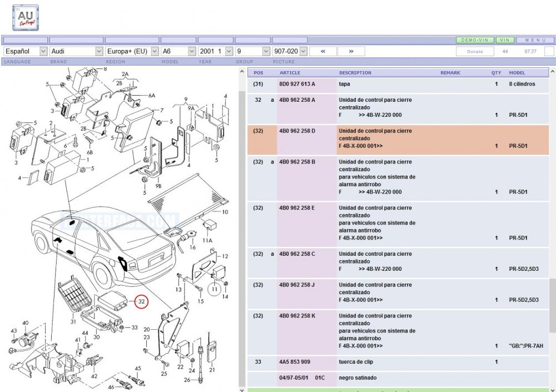Click diagram pane scroll-up arrow
This screenshot has width=556, height=392.
click(x=242, y=71)
